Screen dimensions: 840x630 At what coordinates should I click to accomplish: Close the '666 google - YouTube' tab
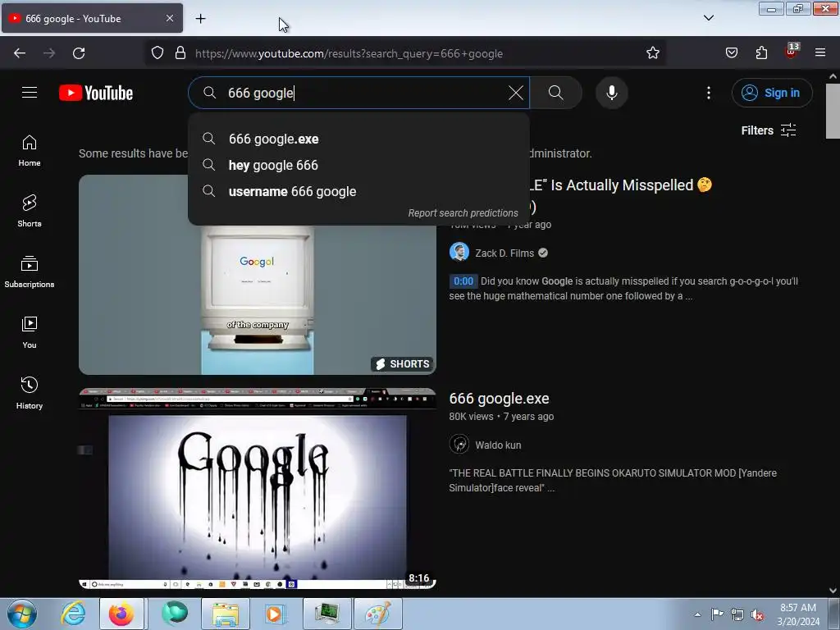(x=170, y=18)
